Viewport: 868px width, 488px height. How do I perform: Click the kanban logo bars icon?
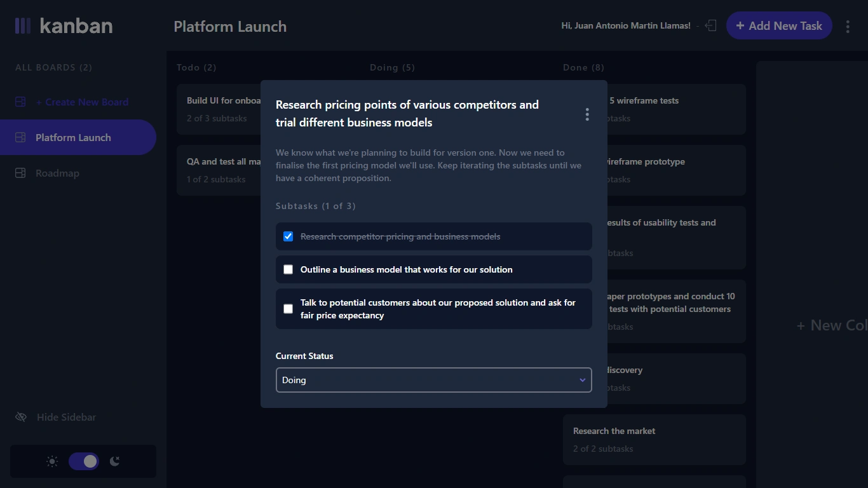[23, 25]
